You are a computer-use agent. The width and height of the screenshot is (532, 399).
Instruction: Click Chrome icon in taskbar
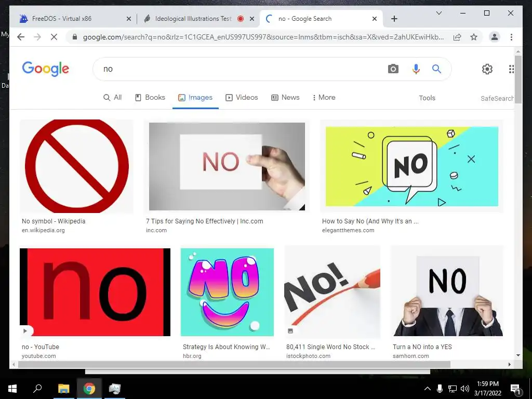89,389
